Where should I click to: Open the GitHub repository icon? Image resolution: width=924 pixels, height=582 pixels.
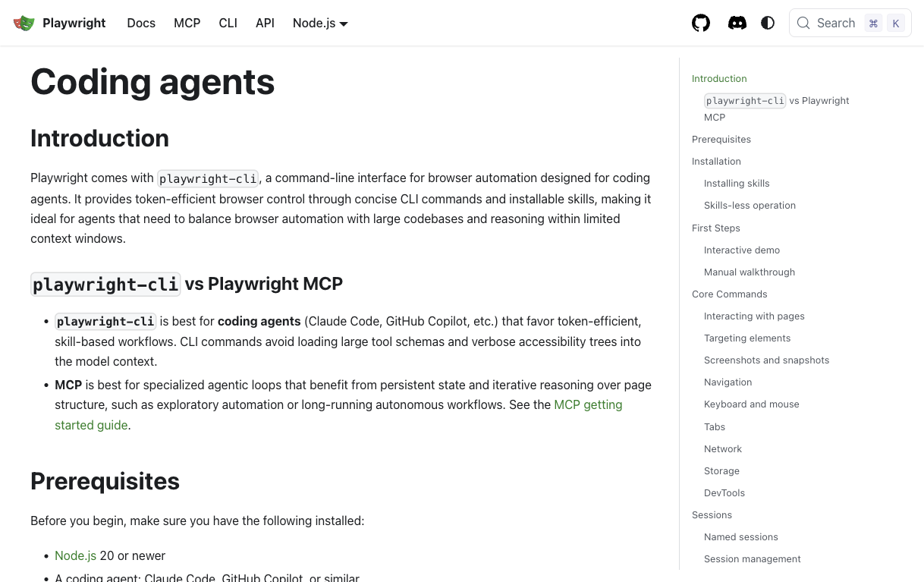(x=701, y=23)
